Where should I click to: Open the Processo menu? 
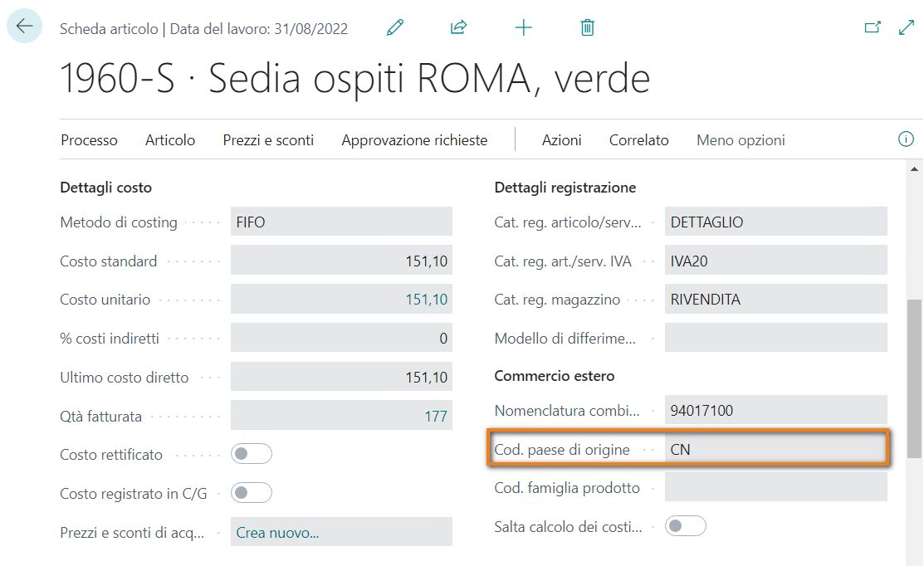click(89, 140)
